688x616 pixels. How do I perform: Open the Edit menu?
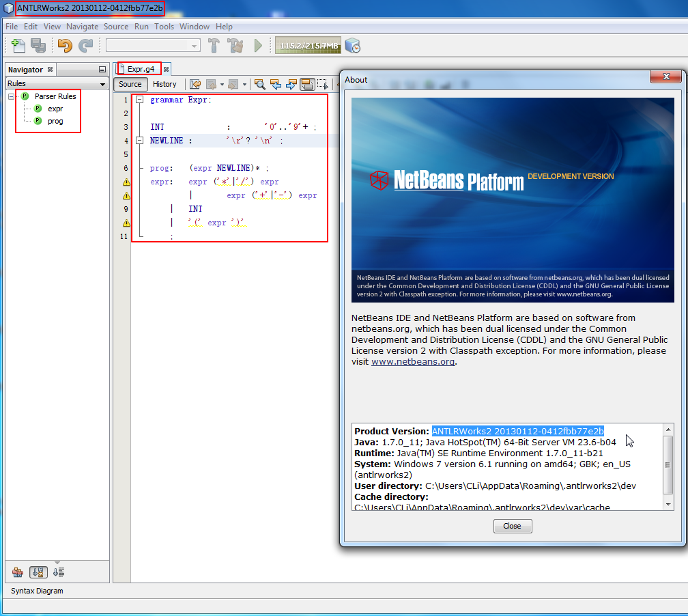(31, 27)
